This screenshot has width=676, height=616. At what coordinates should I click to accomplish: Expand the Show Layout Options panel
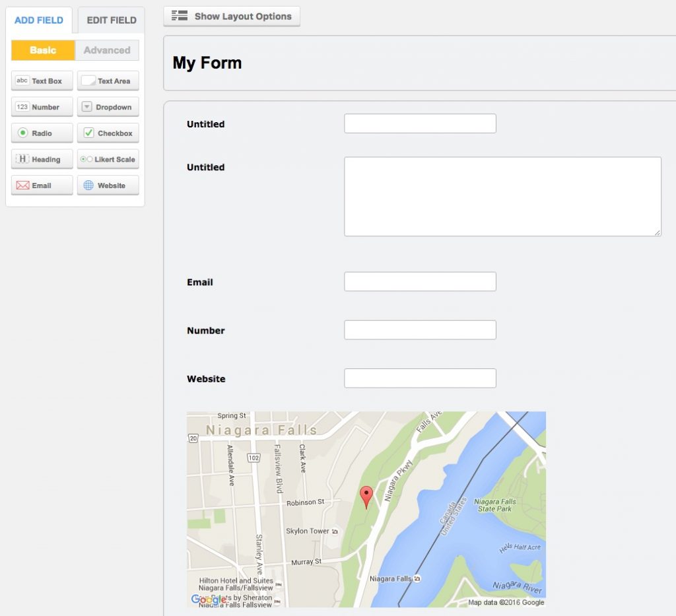[231, 17]
